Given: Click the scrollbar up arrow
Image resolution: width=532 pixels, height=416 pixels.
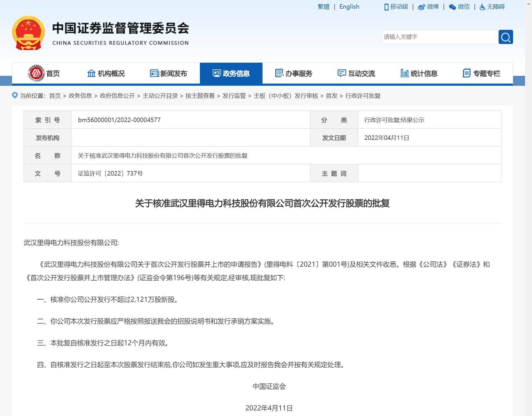Looking at the screenshot, I should pyautogui.click(x=528, y=3).
